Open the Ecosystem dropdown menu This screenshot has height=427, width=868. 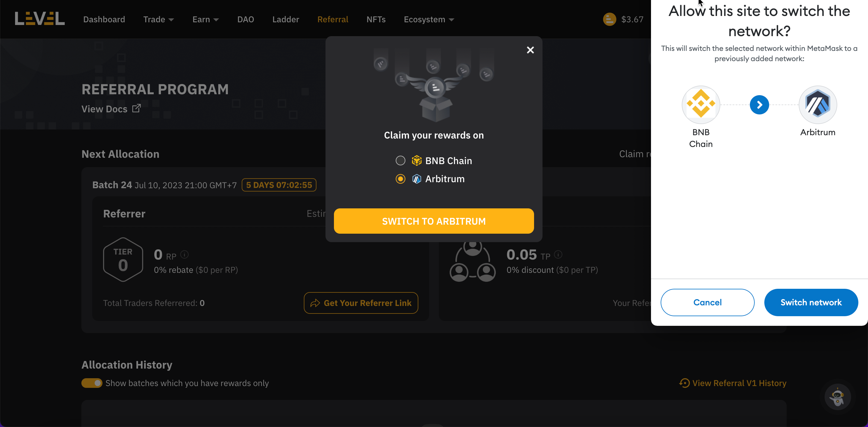(x=429, y=20)
